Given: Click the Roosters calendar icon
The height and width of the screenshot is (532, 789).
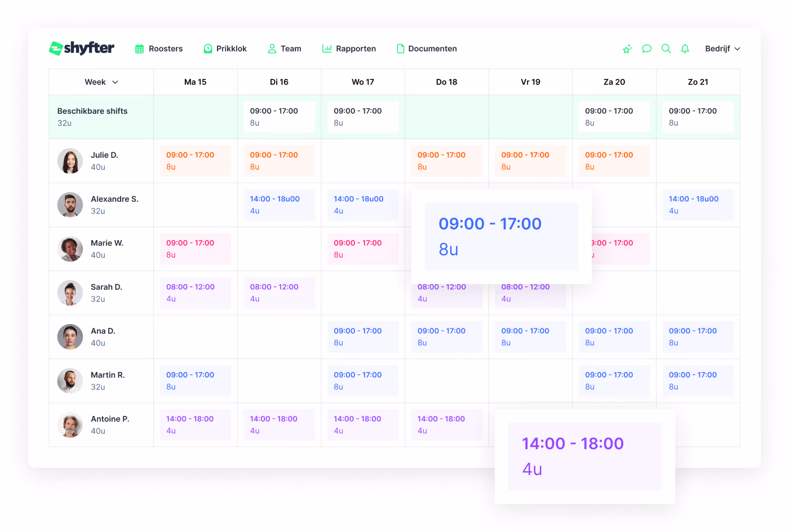Looking at the screenshot, I should [138, 48].
